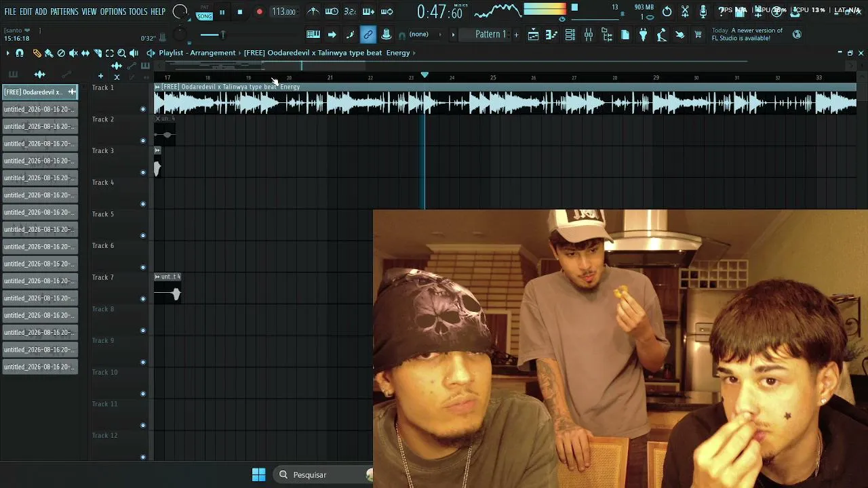
Task: Choose the dashed rectangle select tool
Action: 110,53
